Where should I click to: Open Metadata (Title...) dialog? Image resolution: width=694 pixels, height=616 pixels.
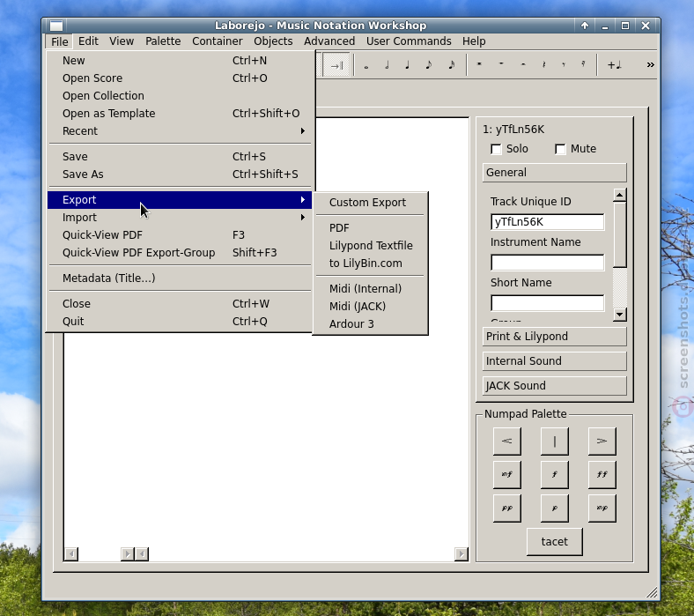pyautogui.click(x=180, y=278)
